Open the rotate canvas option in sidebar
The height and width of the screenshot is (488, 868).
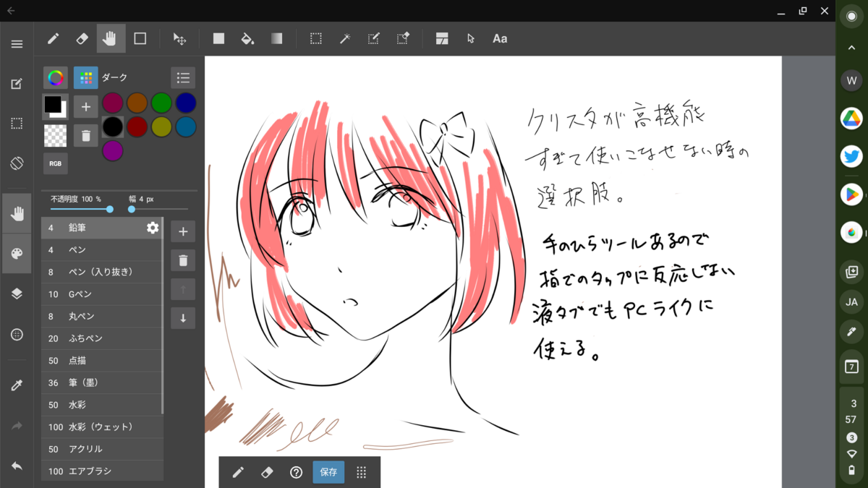pos(17,163)
